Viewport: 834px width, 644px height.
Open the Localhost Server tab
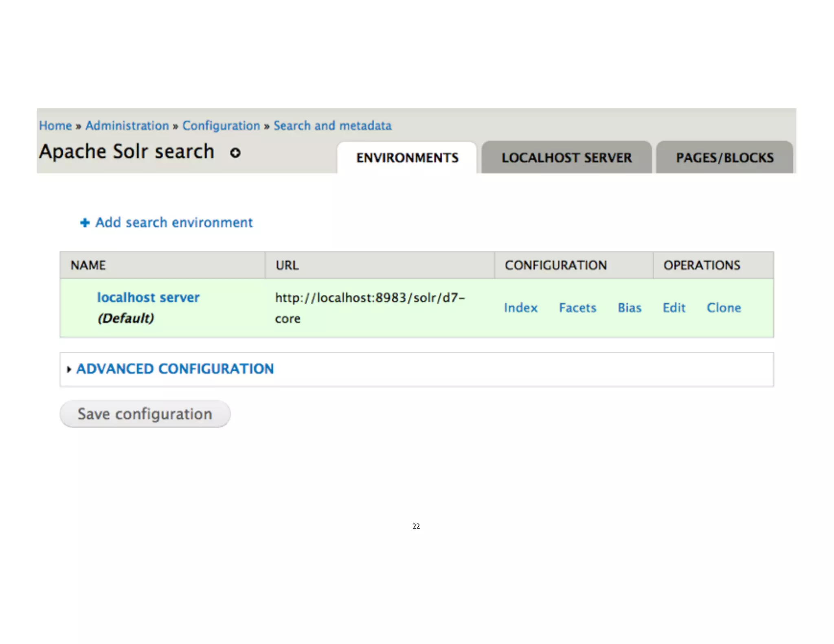click(x=566, y=158)
